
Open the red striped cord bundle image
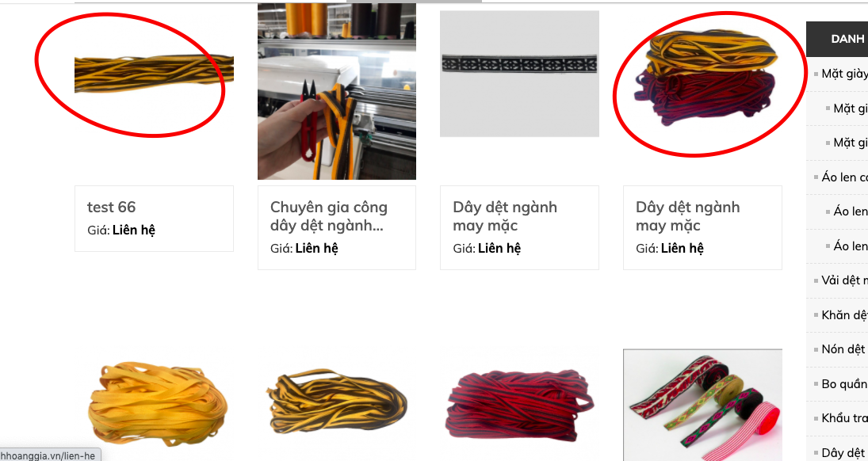pos(519,406)
